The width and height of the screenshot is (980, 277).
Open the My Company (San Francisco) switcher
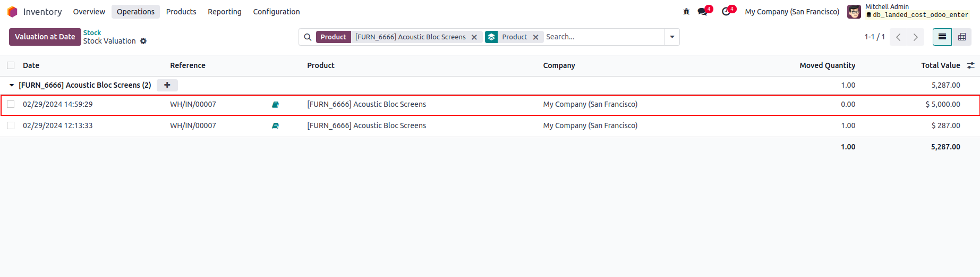pyautogui.click(x=791, y=12)
